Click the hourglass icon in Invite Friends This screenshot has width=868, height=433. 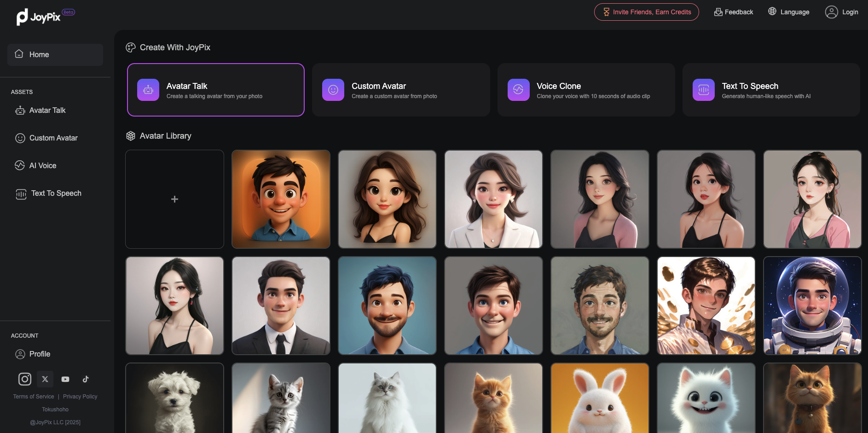point(607,12)
